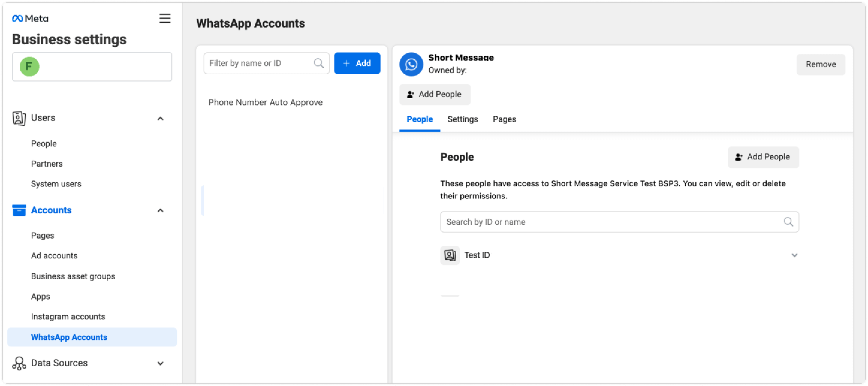Focus the Search by ID or name field
This screenshot has height=386, width=868.
click(x=619, y=222)
